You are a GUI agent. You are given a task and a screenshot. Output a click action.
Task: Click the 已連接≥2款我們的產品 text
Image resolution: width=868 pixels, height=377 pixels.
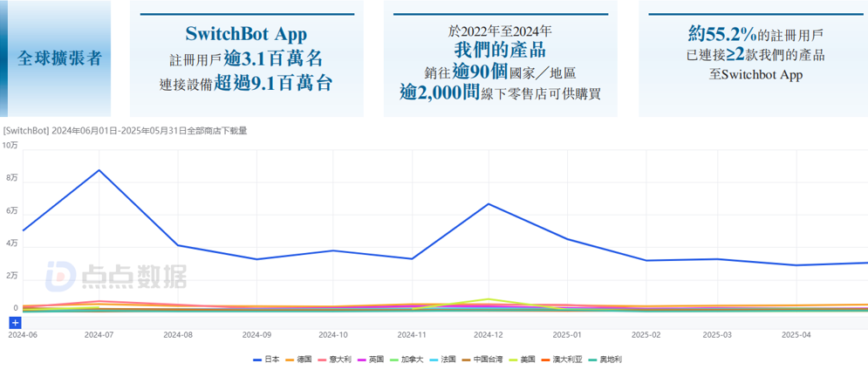755,55
